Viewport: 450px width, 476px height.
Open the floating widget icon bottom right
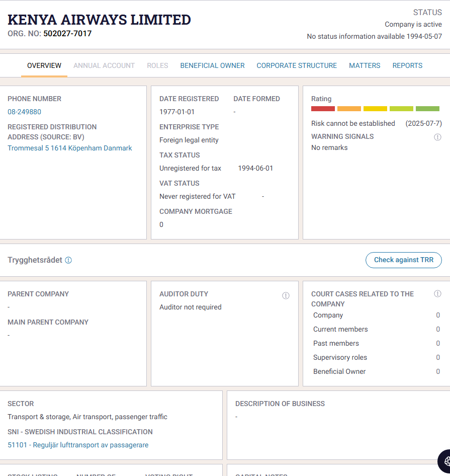click(445, 461)
